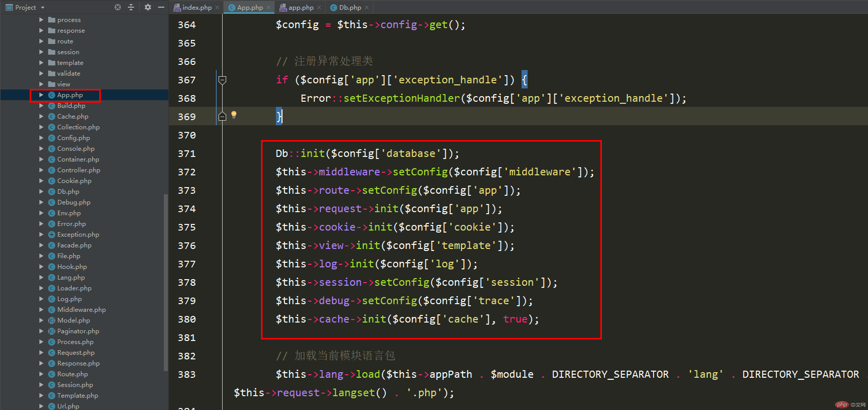The height and width of the screenshot is (410, 868).
Task: Hide the project tool window
Action: (x=161, y=7)
